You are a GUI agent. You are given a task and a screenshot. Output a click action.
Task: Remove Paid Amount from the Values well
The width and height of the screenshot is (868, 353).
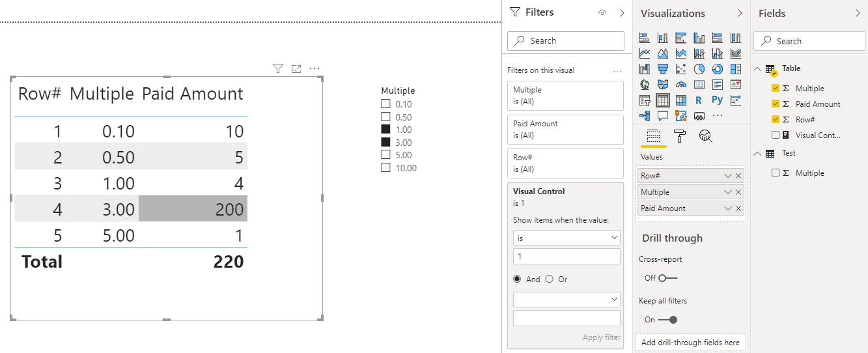pyautogui.click(x=738, y=208)
